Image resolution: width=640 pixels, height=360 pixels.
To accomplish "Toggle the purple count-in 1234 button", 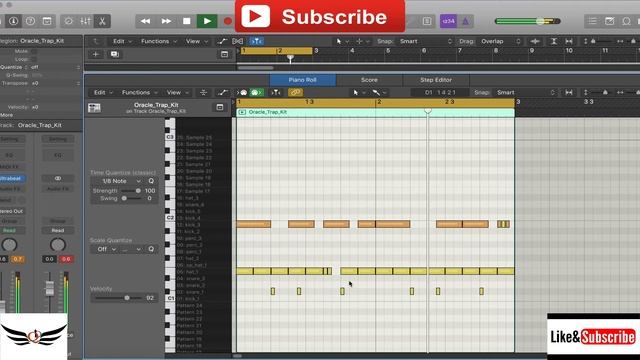I will point(448,21).
